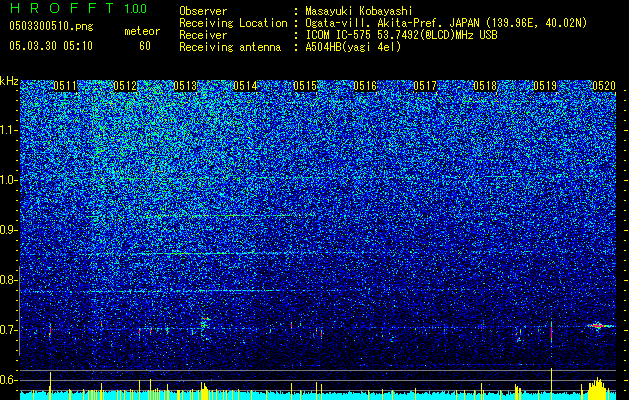The height and width of the screenshot is (400, 629).
Task: Click the 'meteor' count label
Action: point(142,31)
